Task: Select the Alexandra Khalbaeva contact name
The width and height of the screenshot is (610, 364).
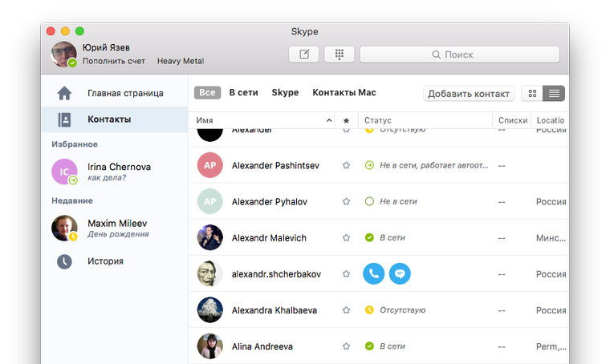Action: click(274, 310)
